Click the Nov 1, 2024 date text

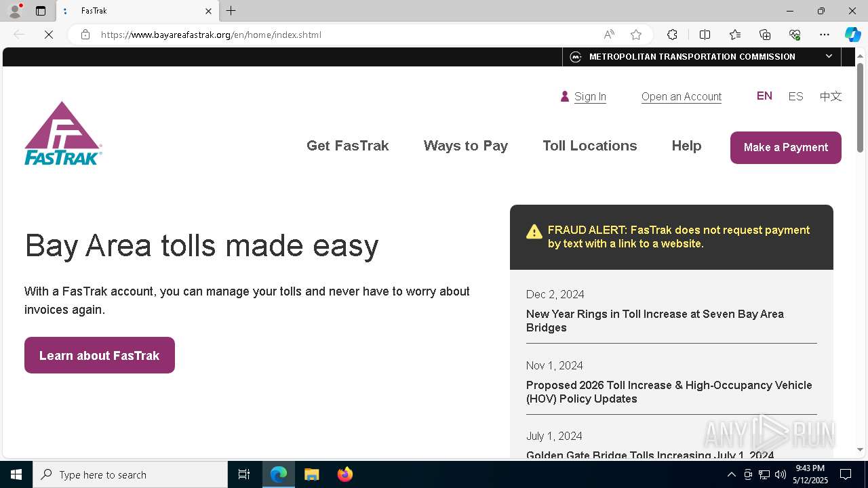coord(555,365)
